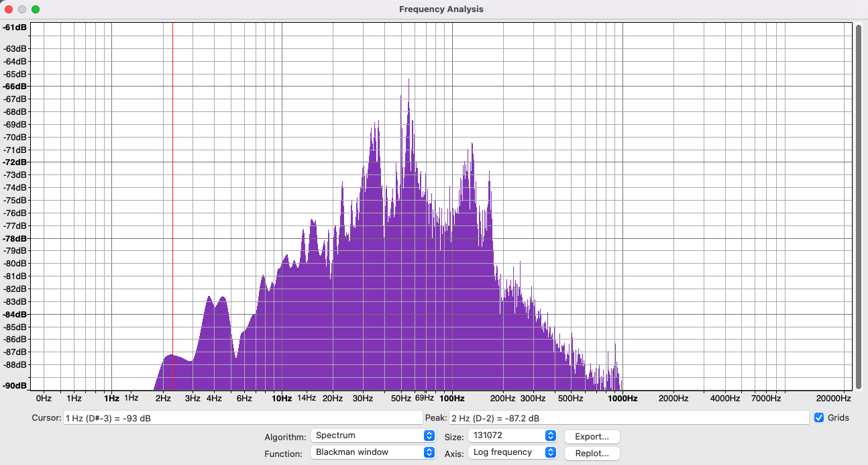The image size is (868, 465).
Task: Expand the Function dropdown showing Blackman window
Action: click(x=372, y=452)
